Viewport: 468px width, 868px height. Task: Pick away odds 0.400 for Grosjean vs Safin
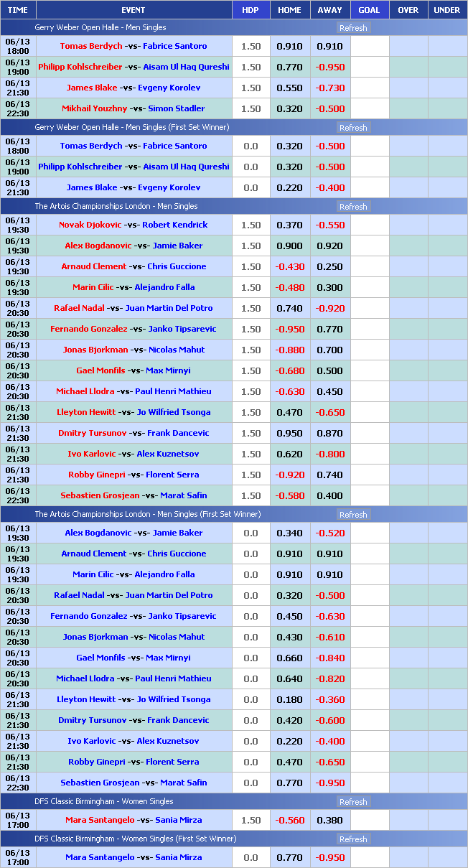(x=329, y=495)
